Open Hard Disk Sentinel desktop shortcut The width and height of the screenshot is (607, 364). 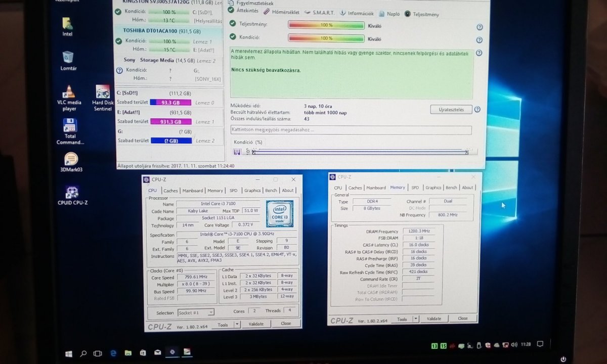(x=103, y=98)
